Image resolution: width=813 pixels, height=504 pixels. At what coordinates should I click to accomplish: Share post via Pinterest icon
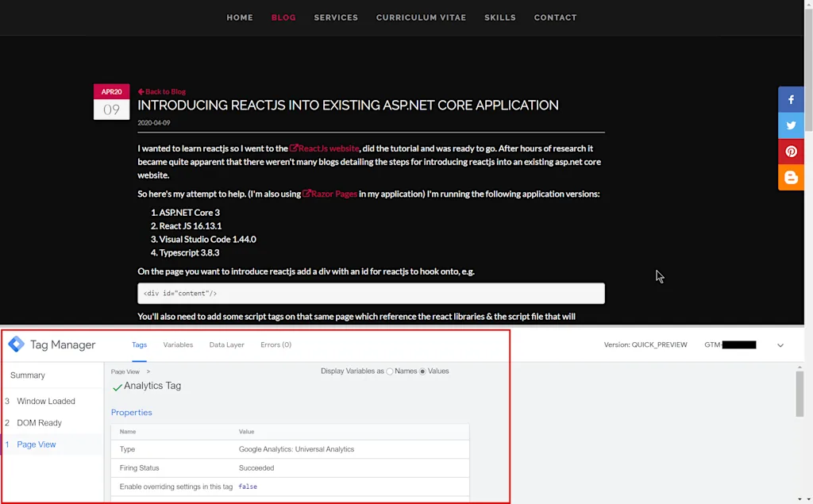791,152
